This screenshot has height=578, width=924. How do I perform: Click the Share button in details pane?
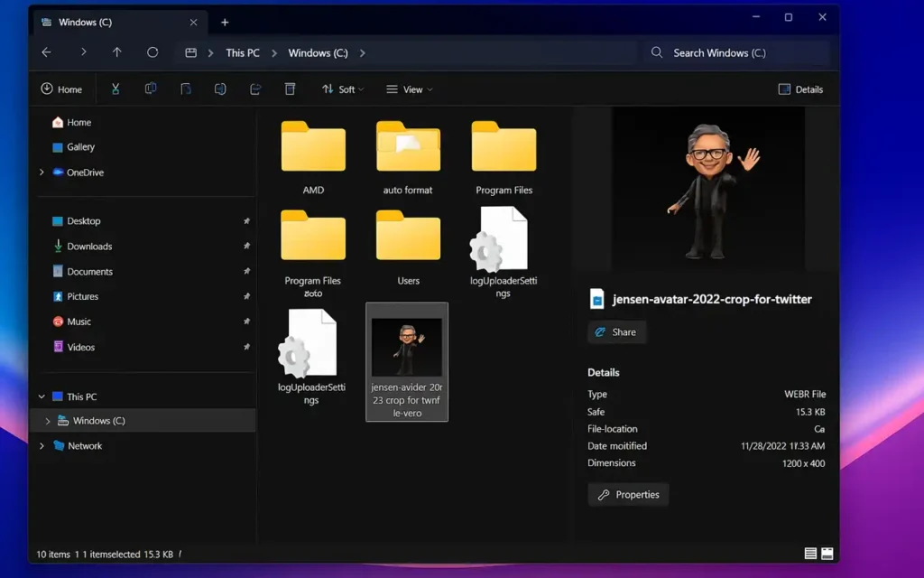pos(616,331)
